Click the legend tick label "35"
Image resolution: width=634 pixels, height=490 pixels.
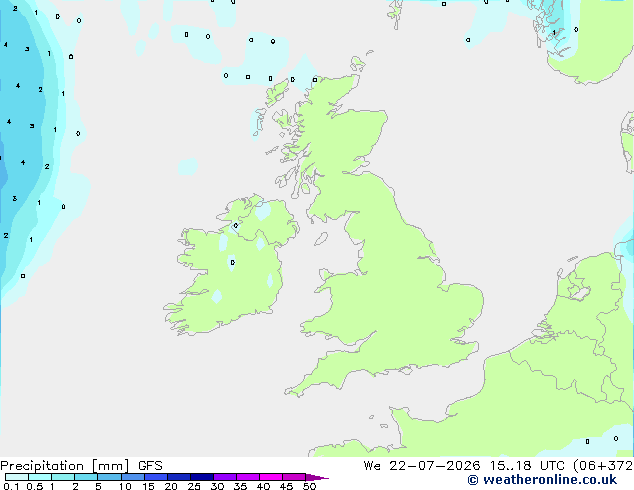(240, 486)
